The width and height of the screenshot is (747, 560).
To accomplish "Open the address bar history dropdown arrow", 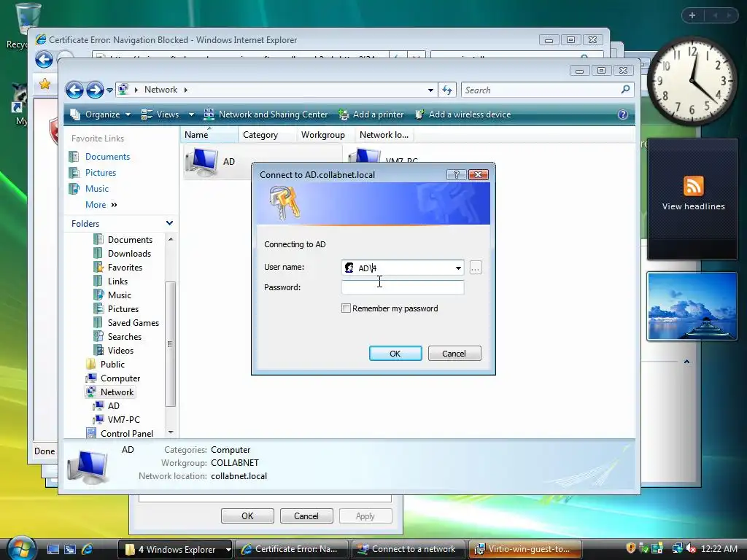I will click(430, 90).
